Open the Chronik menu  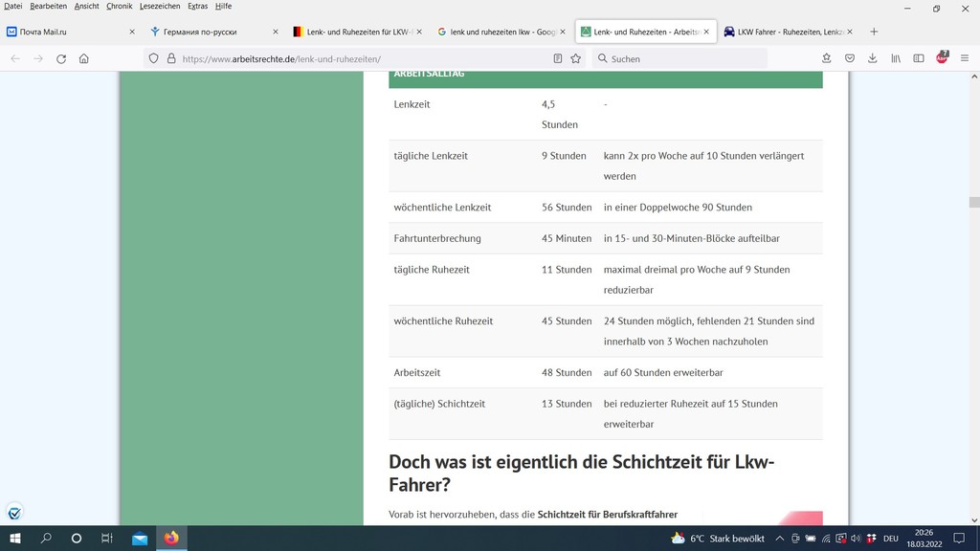pyautogui.click(x=120, y=6)
